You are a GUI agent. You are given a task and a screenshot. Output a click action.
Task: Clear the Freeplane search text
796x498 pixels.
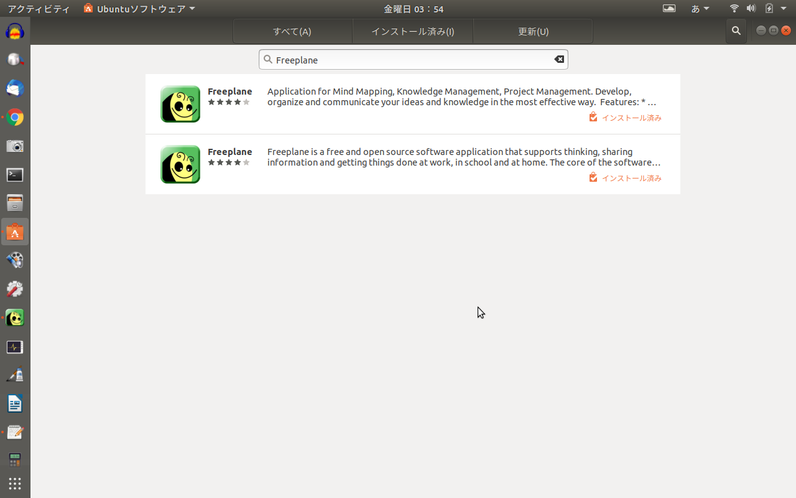559,59
